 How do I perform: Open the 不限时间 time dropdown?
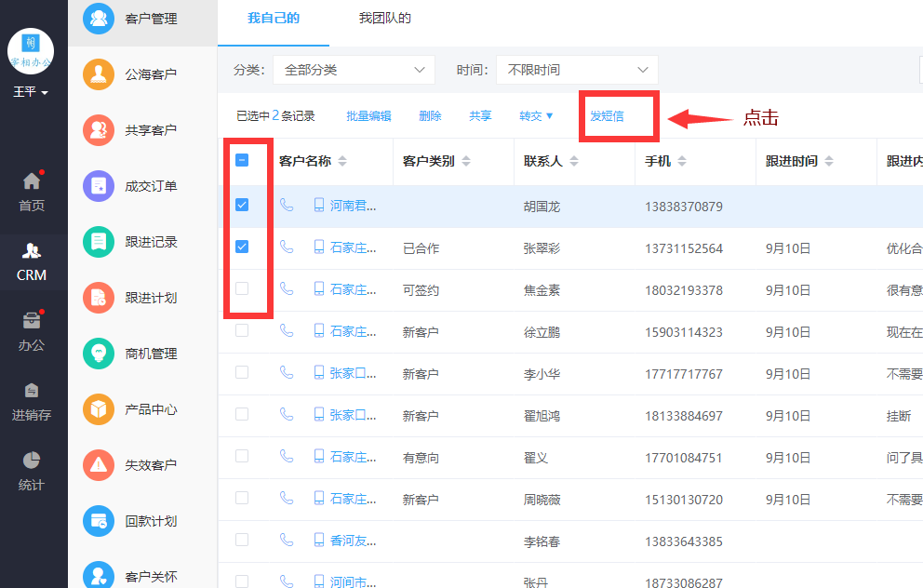[x=578, y=70]
